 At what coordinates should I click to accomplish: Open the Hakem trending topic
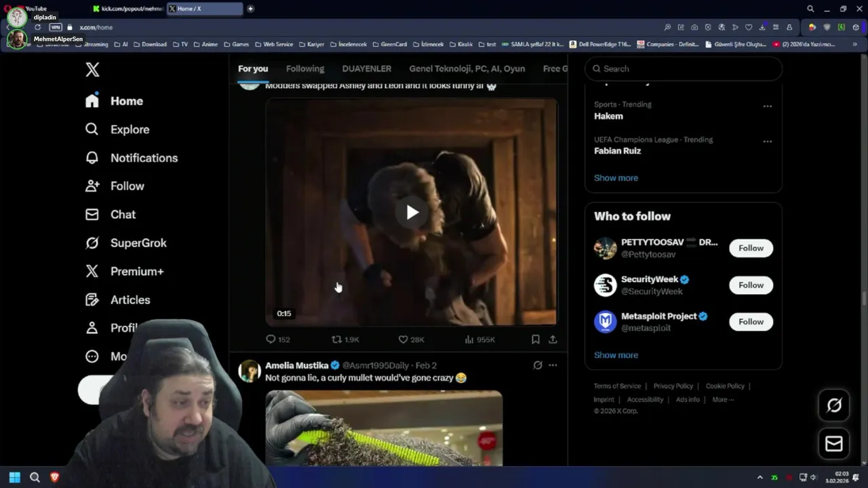pyautogui.click(x=608, y=116)
